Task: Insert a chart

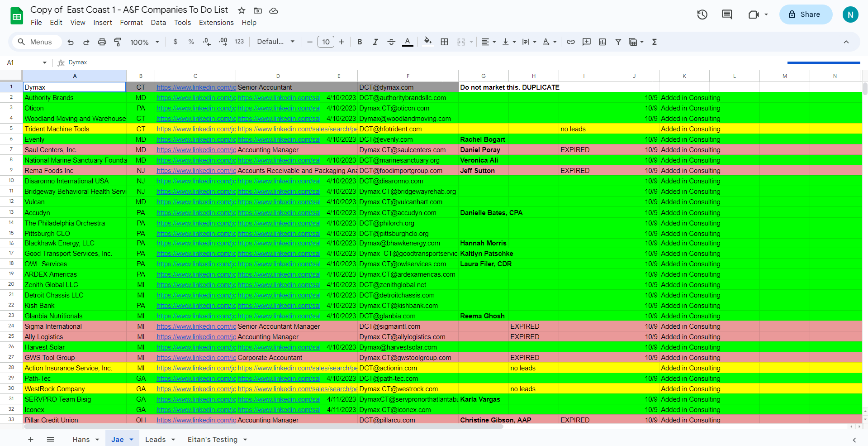Action: point(602,42)
